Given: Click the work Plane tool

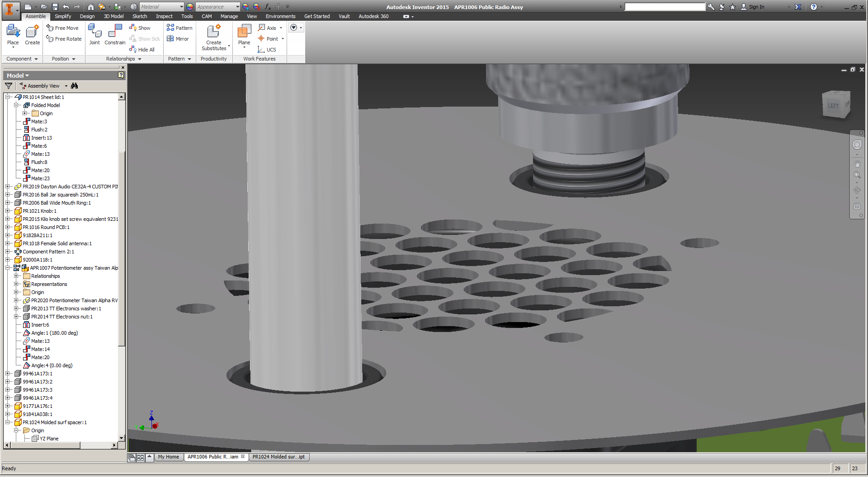Looking at the screenshot, I should (x=244, y=35).
